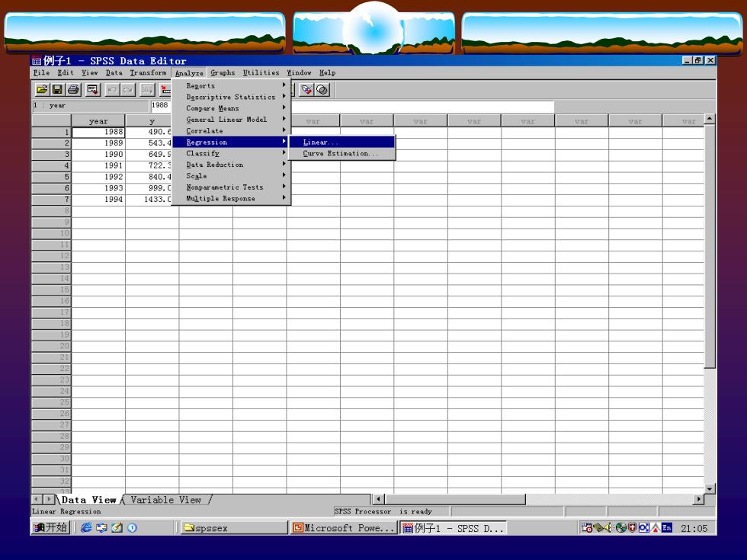Image resolution: width=747 pixels, height=560 pixels.
Task: Toggle the Value Labels toolbar icon
Action: [x=306, y=90]
